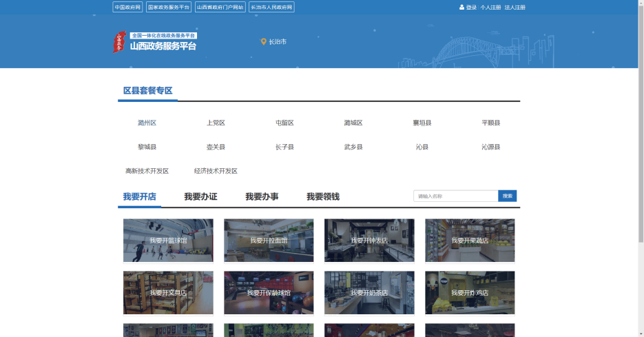Click the orange location pin icon
Viewport: 644px width, 337px height.
[x=264, y=41]
